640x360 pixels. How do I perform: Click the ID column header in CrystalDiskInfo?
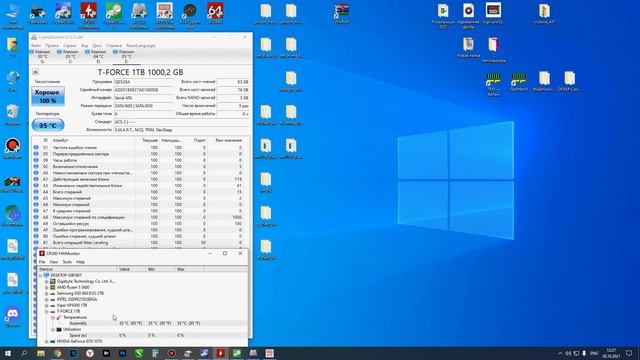[x=46, y=140]
